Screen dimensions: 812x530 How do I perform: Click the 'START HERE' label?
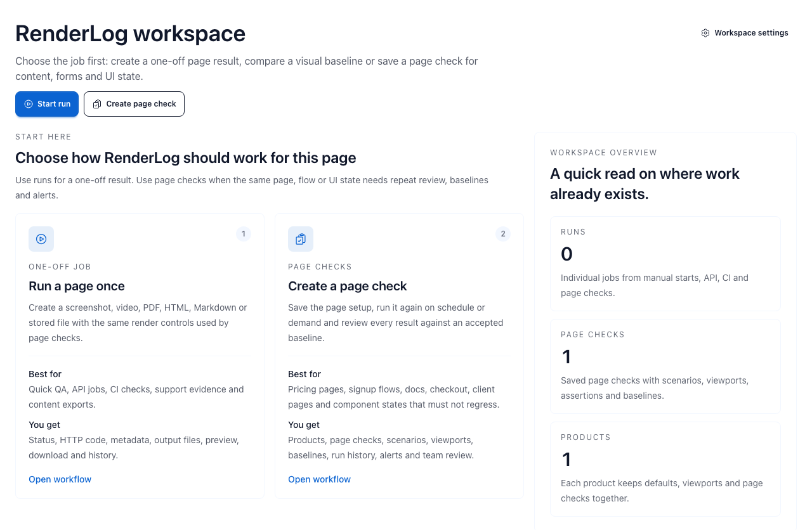43,137
